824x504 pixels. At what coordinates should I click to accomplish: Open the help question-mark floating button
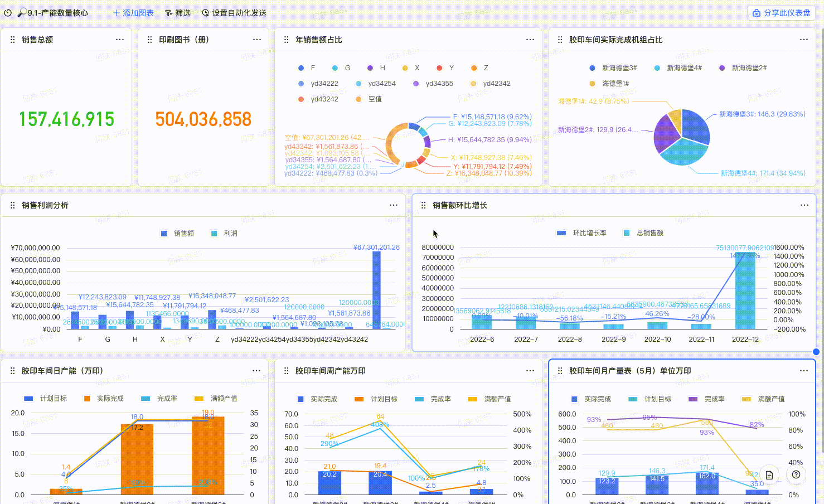[x=796, y=475]
